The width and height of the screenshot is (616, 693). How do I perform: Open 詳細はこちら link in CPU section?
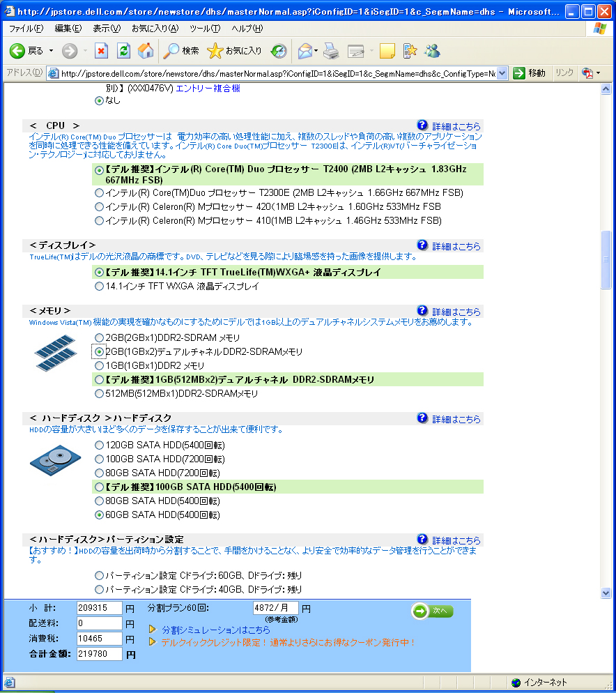(456, 126)
